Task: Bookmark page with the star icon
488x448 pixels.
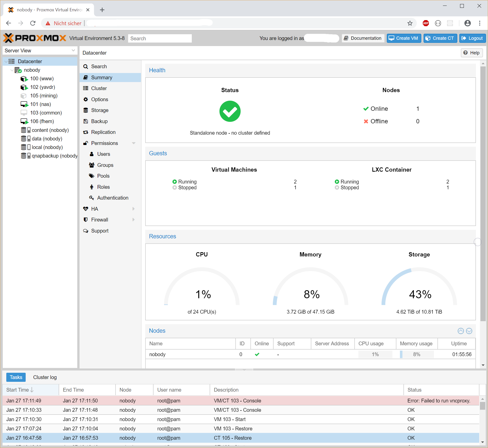Action: pos(410,23)
